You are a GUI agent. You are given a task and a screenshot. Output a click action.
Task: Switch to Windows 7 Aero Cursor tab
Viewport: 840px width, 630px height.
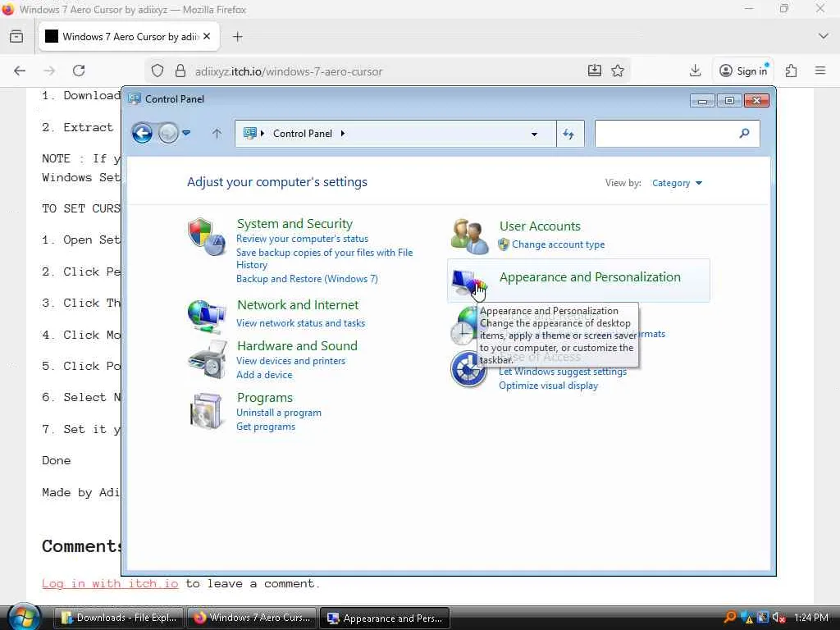[x=129, y=36]
